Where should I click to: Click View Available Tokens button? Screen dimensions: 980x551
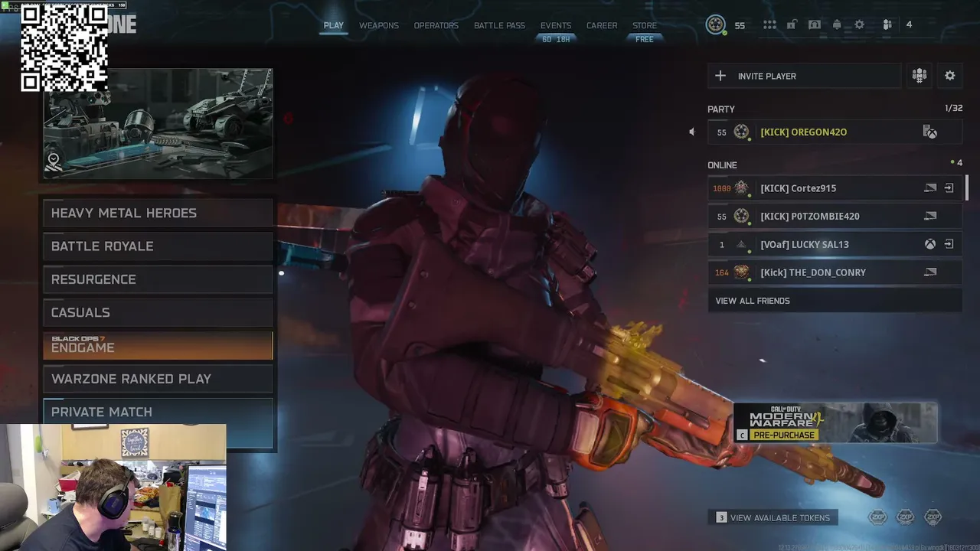point(773,518)
